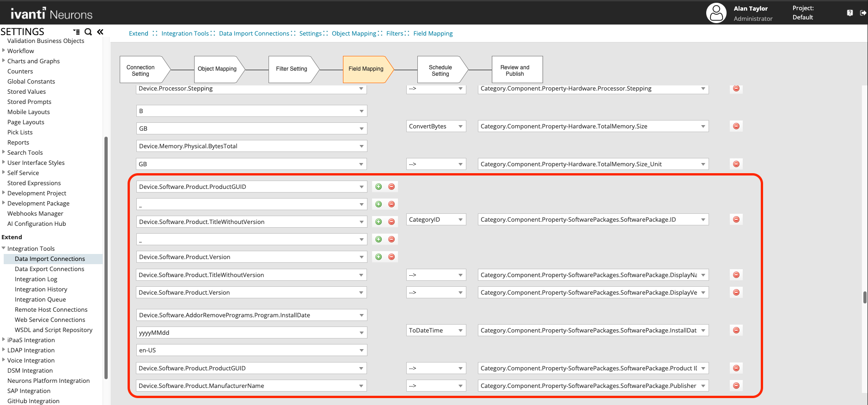This screenshot has width=868, height=405.
Task: Open Data Export Connections in sidebar
Action: tap(49, 269)
